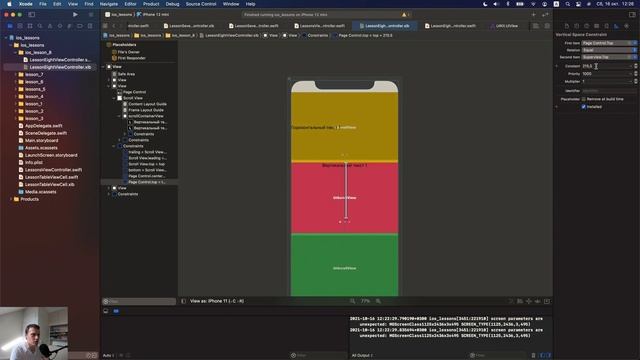
Task: Open the Breakpoint navigator icon
Action: pyautogui.click(x=80, y=26)
